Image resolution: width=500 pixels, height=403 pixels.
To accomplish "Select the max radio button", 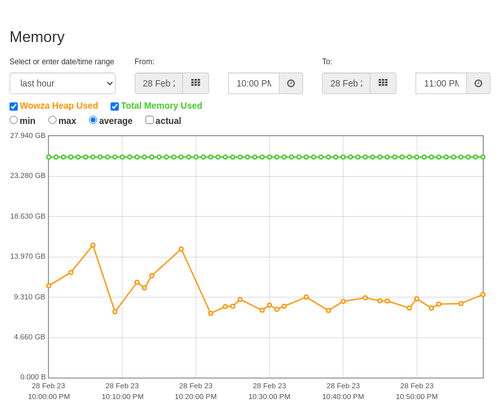I will pos(52,120).
